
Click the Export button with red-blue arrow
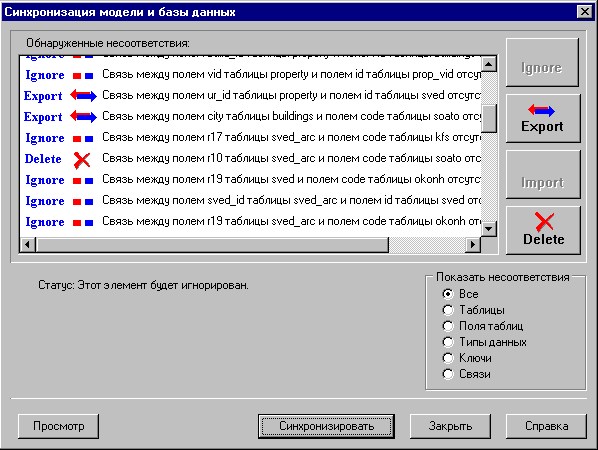543,119
